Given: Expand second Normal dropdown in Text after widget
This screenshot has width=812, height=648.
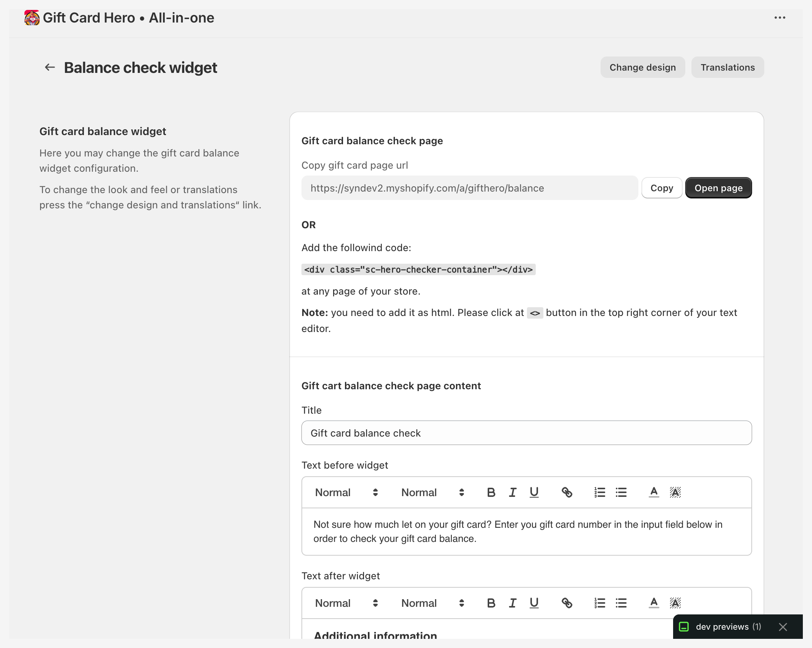Looking at the screenshot, I should (432, 603).
